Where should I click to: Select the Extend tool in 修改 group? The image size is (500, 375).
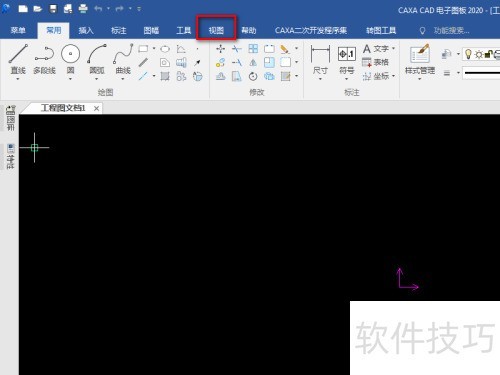(x=237, y=62)
